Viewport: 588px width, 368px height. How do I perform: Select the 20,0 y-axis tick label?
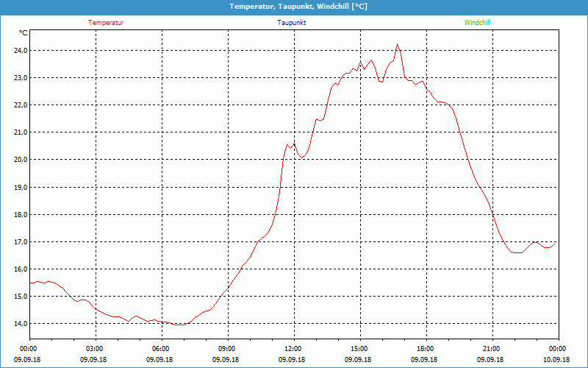(19, 160)
